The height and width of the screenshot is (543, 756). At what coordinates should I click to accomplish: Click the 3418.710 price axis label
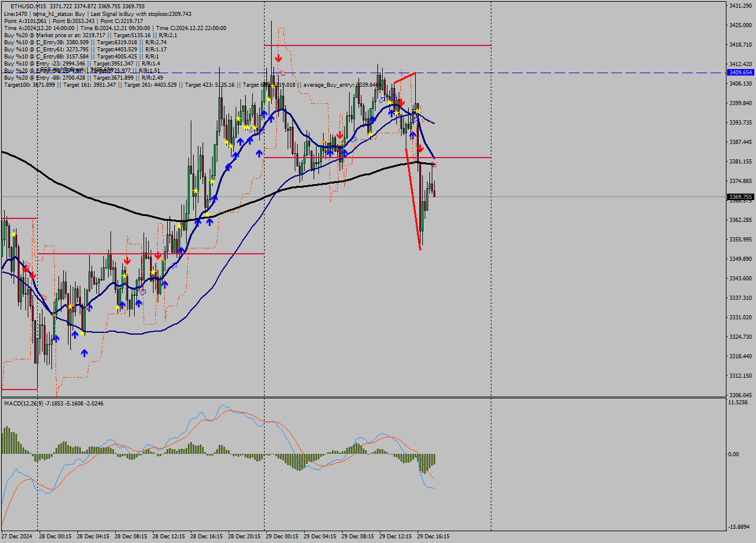coord(740,44)
